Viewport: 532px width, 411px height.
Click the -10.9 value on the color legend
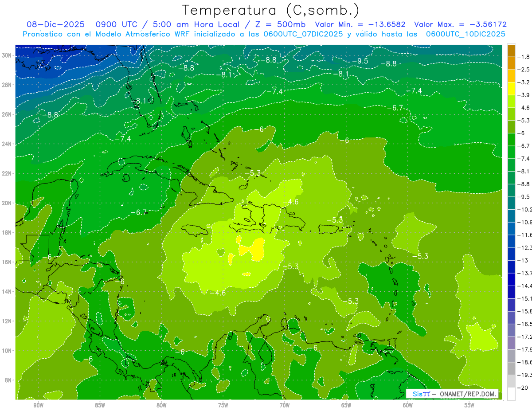pyautogui.click(x=524, y=222)
